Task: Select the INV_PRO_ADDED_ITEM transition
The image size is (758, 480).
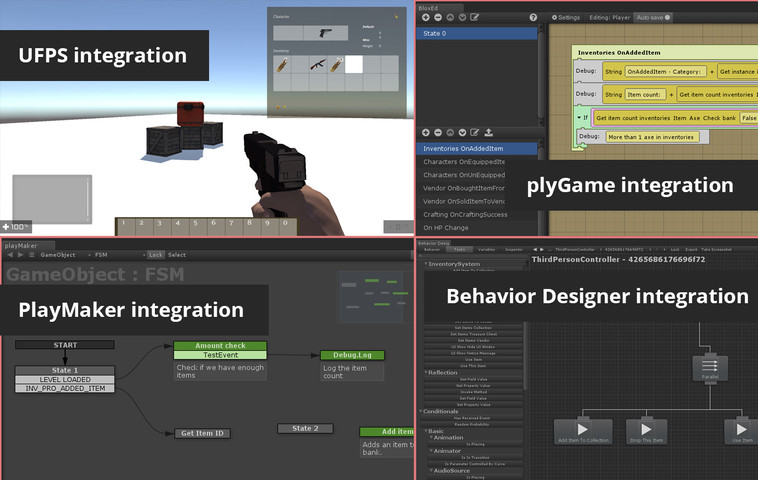Action: 65,388
